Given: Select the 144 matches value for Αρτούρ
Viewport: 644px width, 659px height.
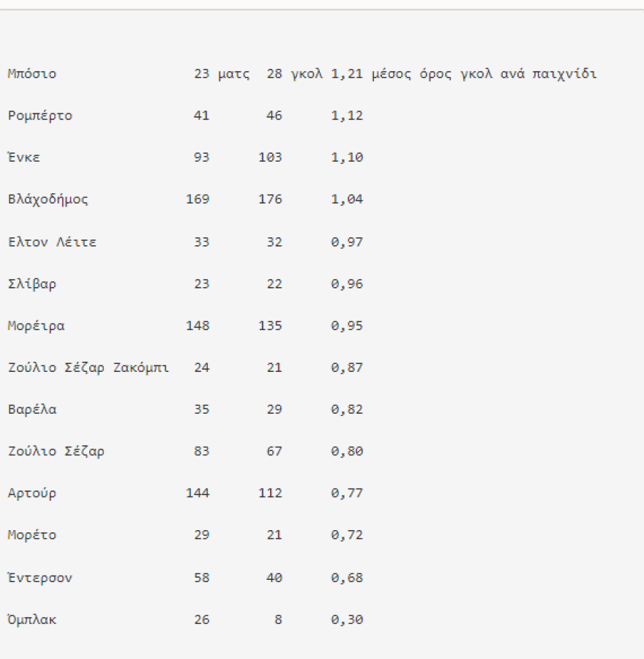Looking at the screenshot, I should point(198,494).
